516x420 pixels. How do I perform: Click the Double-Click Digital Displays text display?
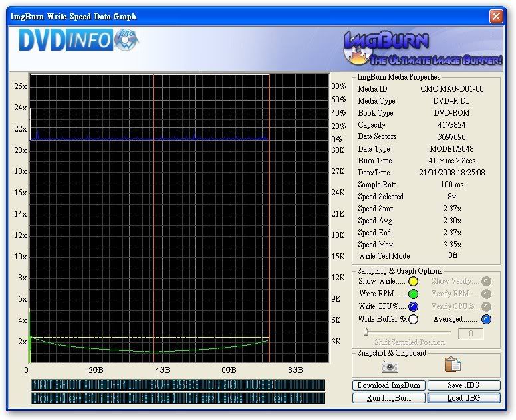point(178,398)
